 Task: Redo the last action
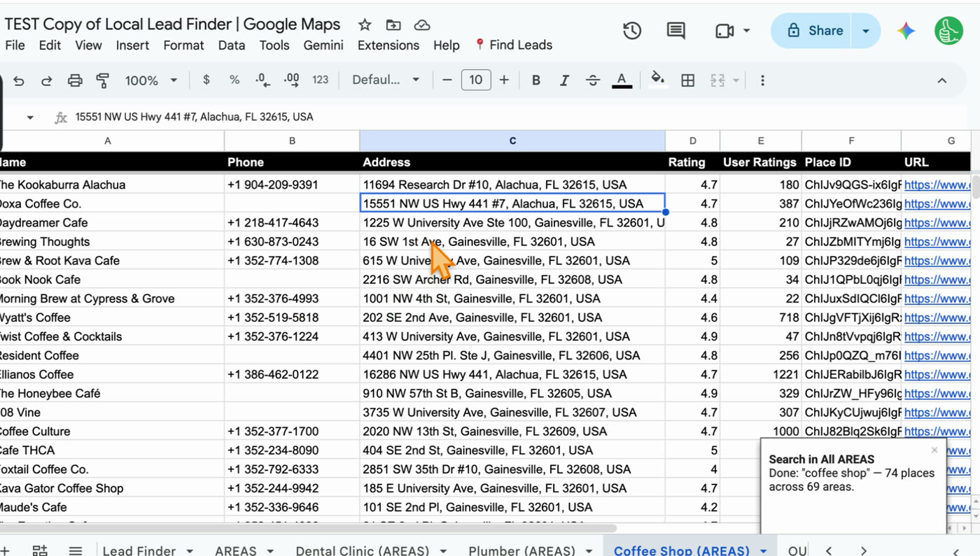(46, 80)
